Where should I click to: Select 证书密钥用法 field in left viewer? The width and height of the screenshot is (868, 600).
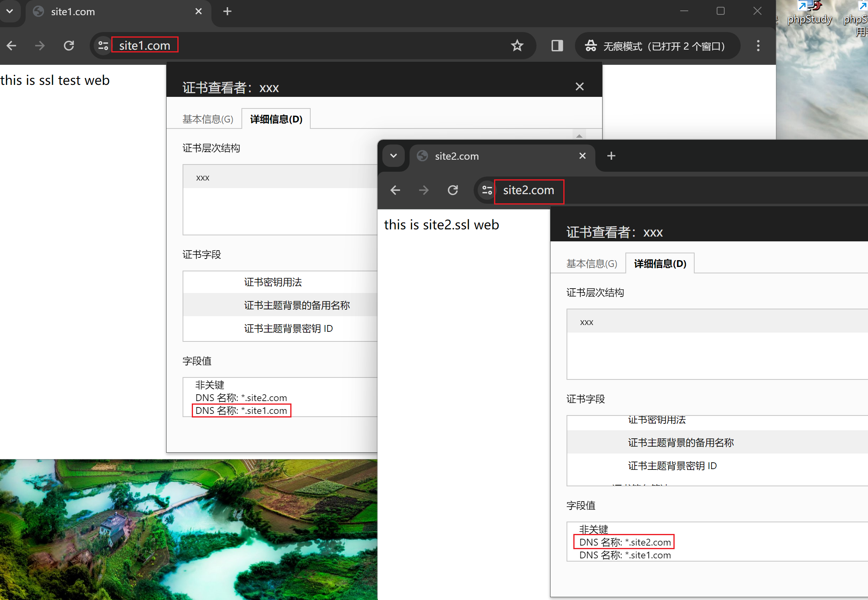coord(273,282)
